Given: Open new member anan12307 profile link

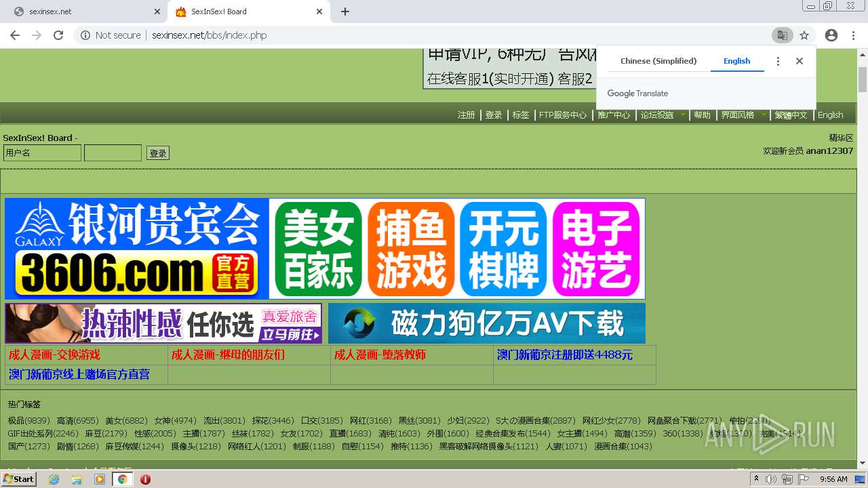Looking at the screenshot, I should click(x=829, y=151).
